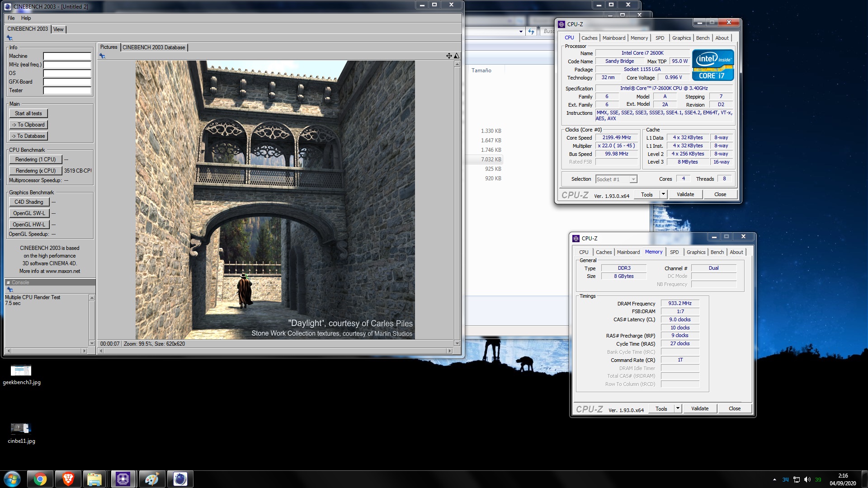
Task: Click the volume speaker tray icon
Action: (x=807, y=479)
